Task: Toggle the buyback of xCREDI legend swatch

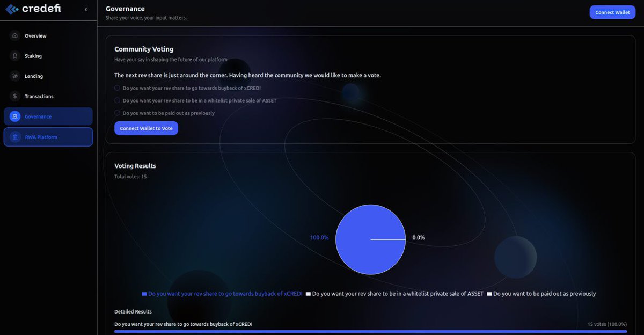Action: pos(144,294)
